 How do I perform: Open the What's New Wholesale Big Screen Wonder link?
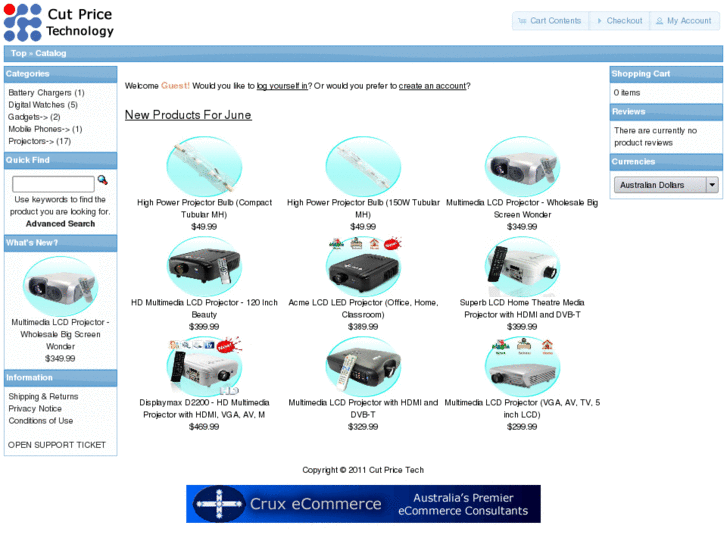(60, 334)
